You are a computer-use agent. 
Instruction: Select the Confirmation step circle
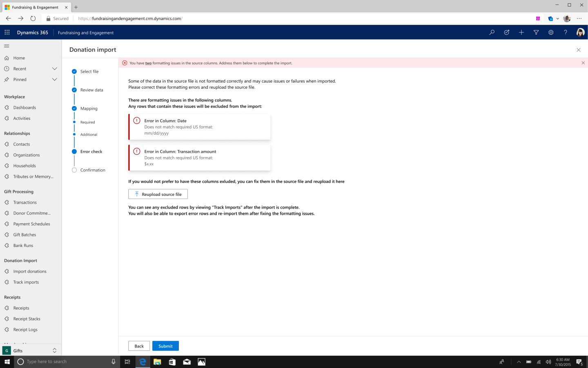(74, 170)
